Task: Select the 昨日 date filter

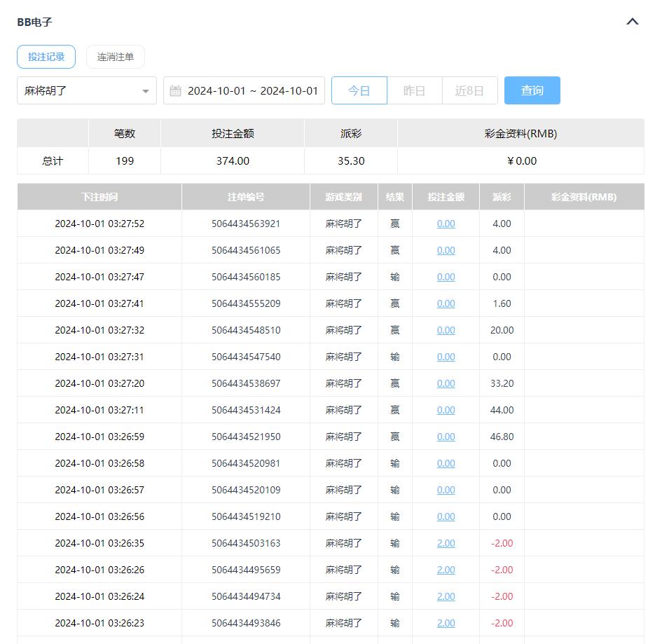Action: 415,91
